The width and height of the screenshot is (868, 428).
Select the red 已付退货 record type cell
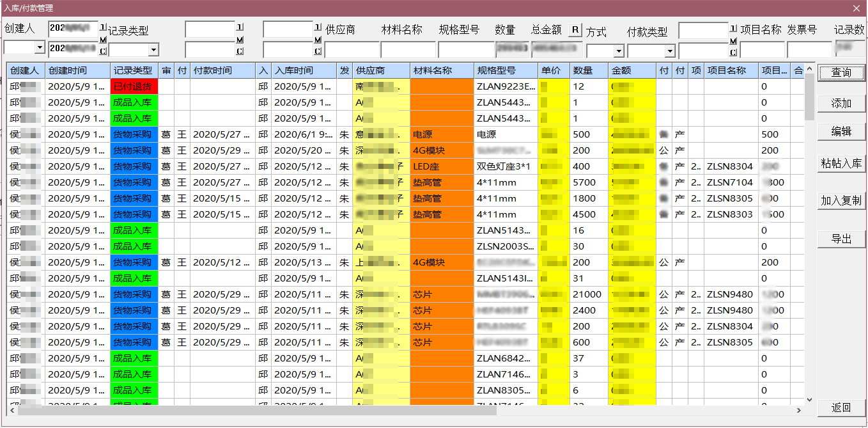pos(134,86)
